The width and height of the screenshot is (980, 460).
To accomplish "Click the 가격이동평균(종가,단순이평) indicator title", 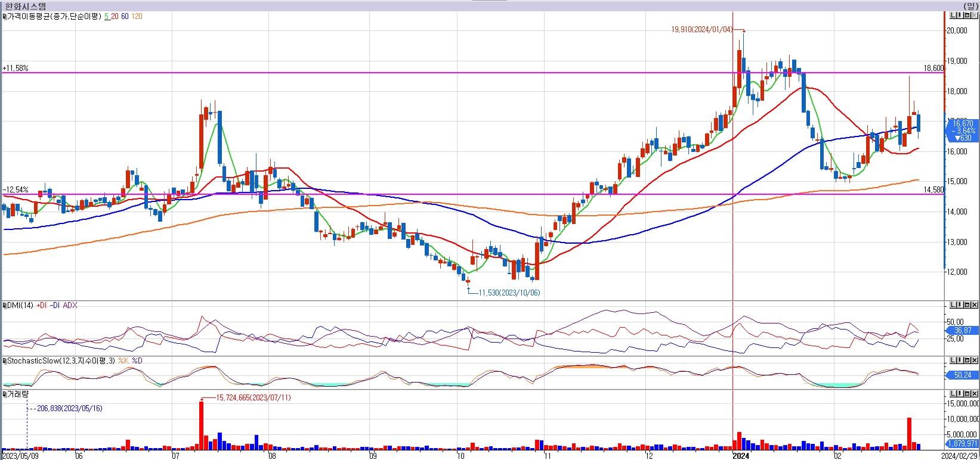I will (54, 16).
